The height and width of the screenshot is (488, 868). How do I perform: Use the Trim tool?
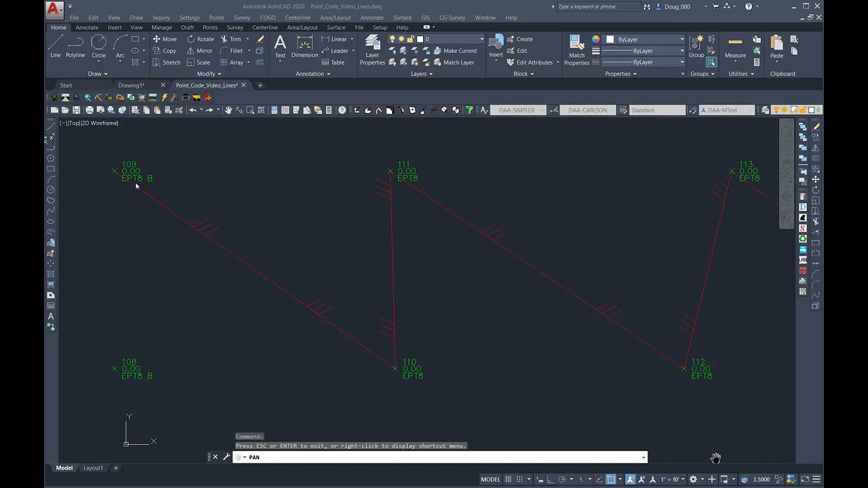231,39
